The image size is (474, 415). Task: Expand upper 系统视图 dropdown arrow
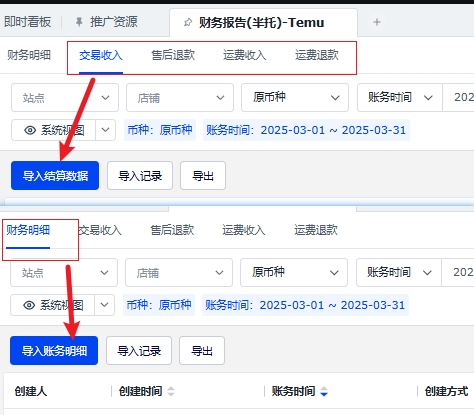[105, 130]
